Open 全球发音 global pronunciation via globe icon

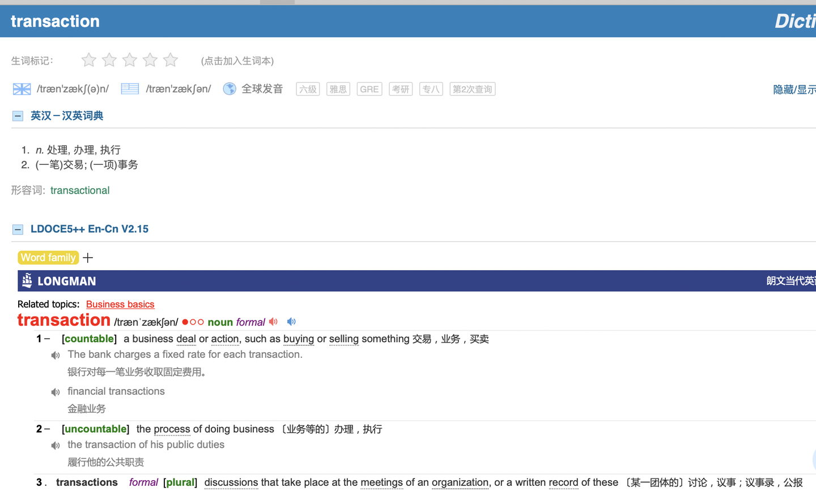[x=229, y=89]
